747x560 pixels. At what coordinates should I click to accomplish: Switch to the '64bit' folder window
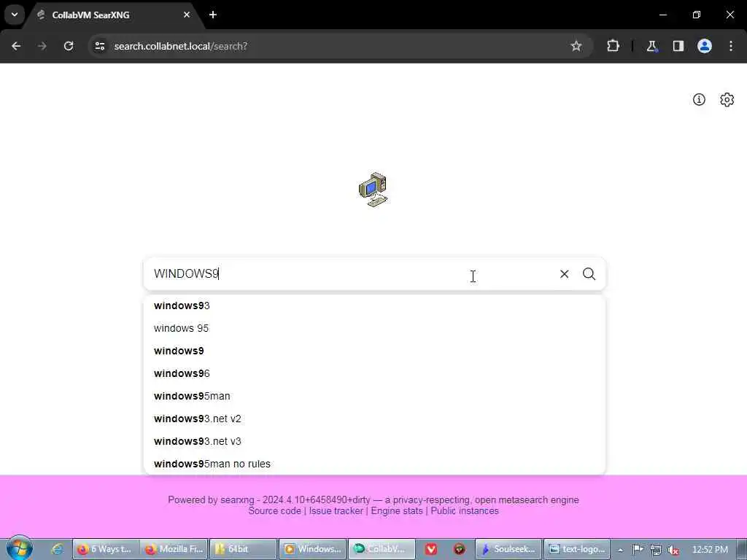click(243, 549)
